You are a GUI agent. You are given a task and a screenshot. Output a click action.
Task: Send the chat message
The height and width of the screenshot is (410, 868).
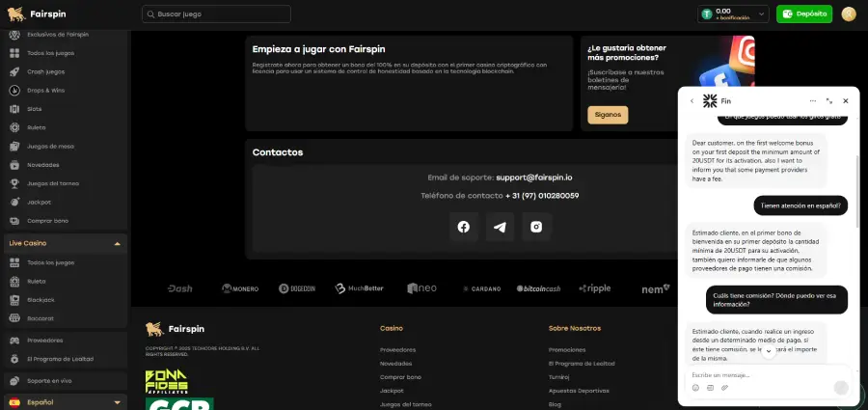click(x=841, y=388)
